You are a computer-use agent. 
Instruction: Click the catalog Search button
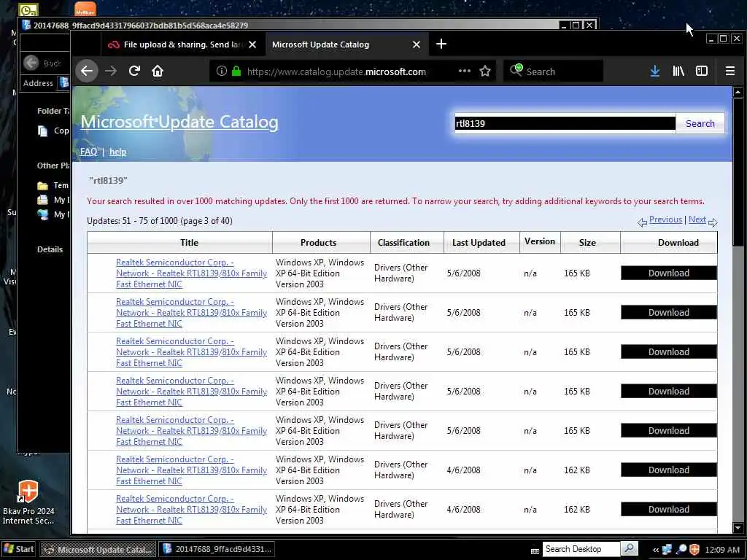700,123
